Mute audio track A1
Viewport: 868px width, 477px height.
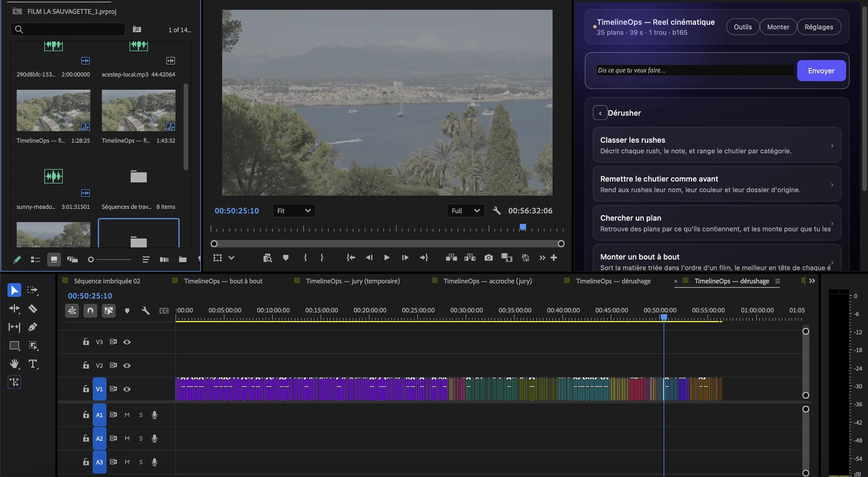pos(127,415)
